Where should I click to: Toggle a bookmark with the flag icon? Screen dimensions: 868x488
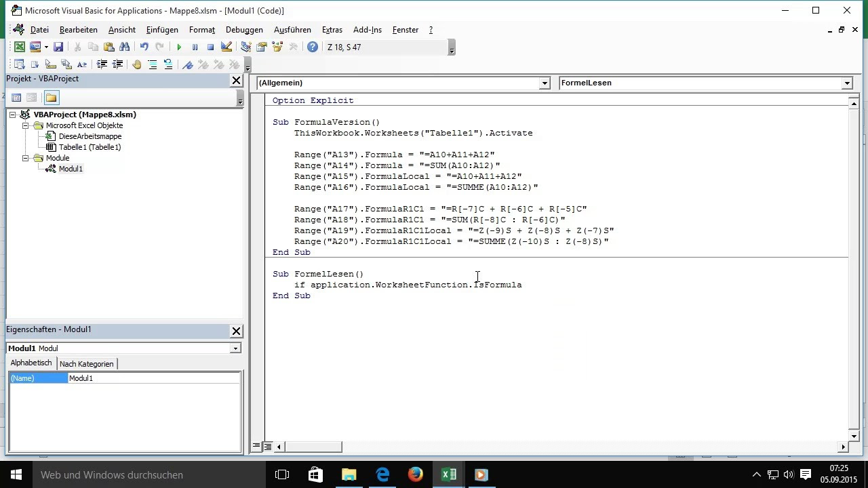pos(188,64)
